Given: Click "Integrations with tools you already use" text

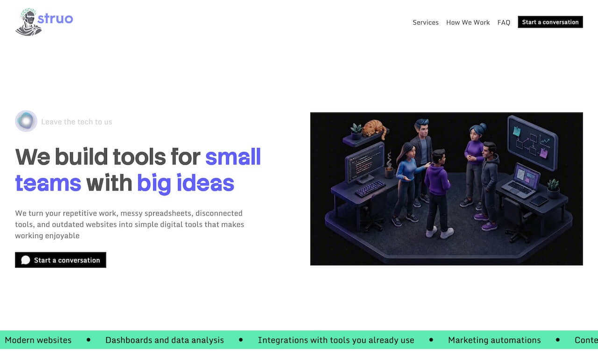Looking at the screenshot, I should 336,340.
